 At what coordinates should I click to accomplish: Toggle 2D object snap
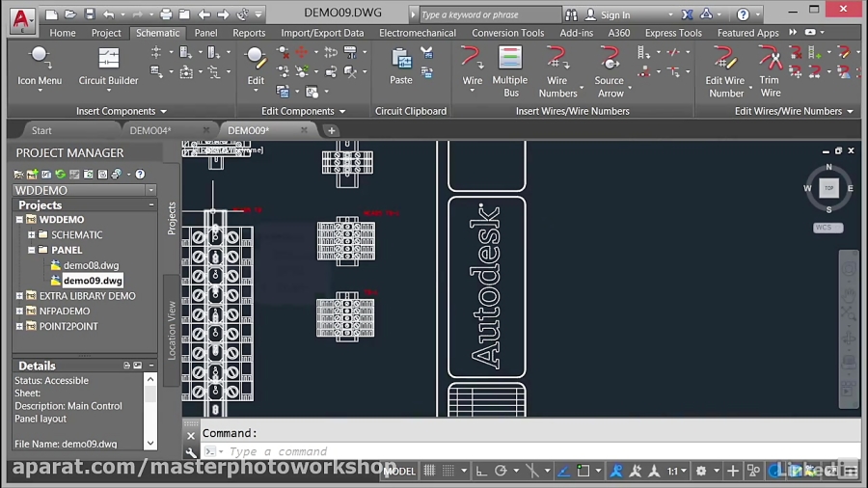[x=583, y=471]
